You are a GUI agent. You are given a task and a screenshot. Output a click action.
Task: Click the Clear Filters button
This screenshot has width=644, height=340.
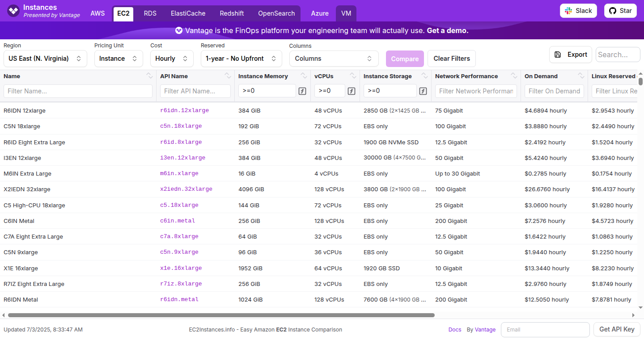pyautogui.click(x=452, y=59)
